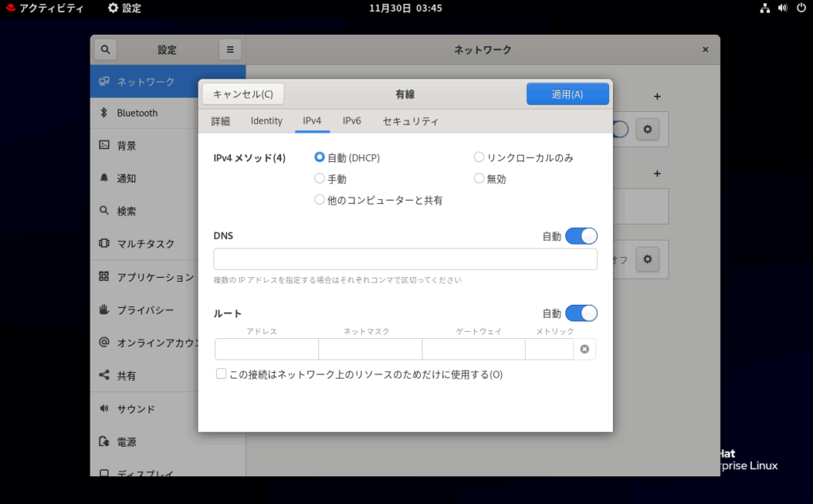Select the リンクローカルのみ radio option
The image size is (813, 504).
coord(480,157)
